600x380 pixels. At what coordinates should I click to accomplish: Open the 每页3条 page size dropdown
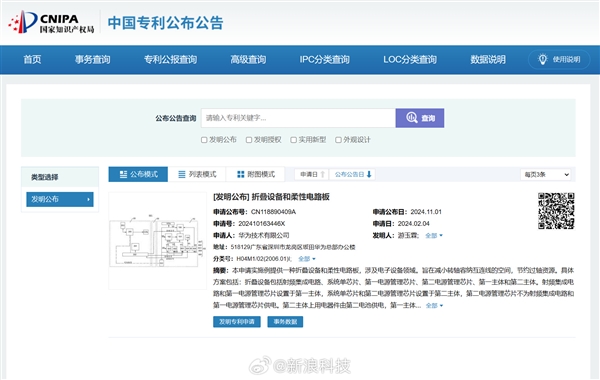545,175
